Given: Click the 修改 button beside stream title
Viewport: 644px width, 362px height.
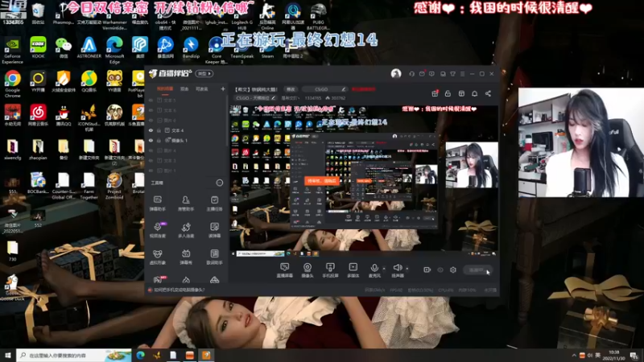Looking at the screenshot, I should 291,89.
